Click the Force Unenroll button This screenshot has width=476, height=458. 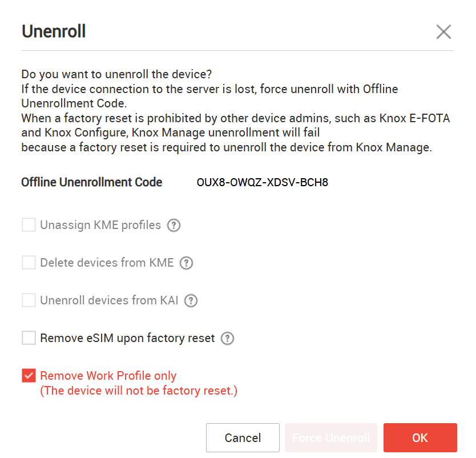pos(331,437)
